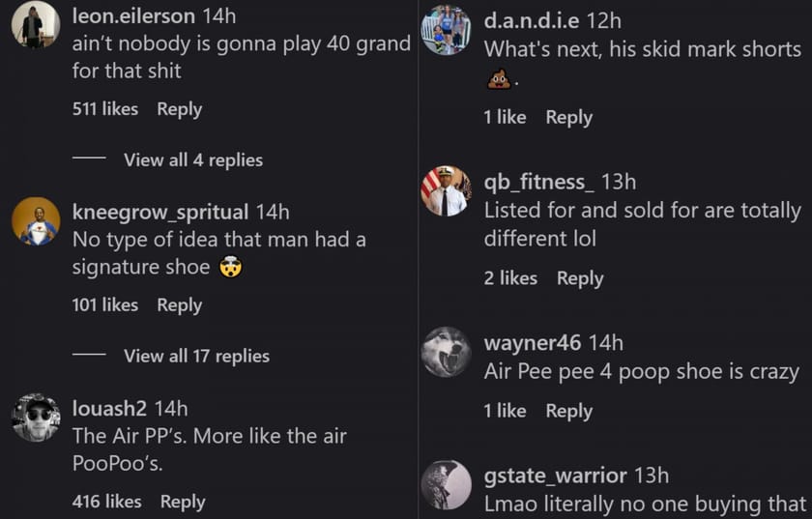Viewport: 812px width, 519px height.
Task: View 101 likes on kneegrow_spritual's comment
Action: click(x=105, y=304)
